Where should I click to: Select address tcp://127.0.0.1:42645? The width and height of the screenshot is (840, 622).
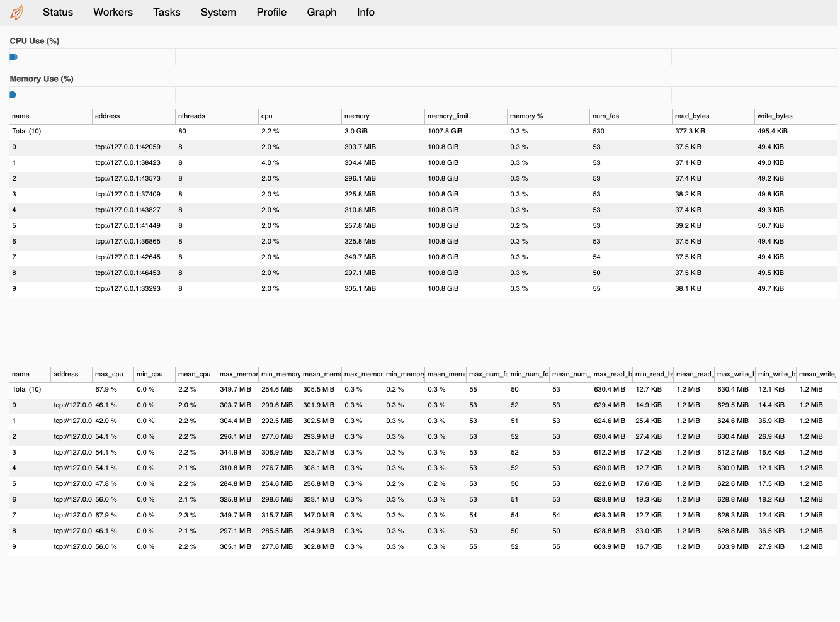pos(128,257)
